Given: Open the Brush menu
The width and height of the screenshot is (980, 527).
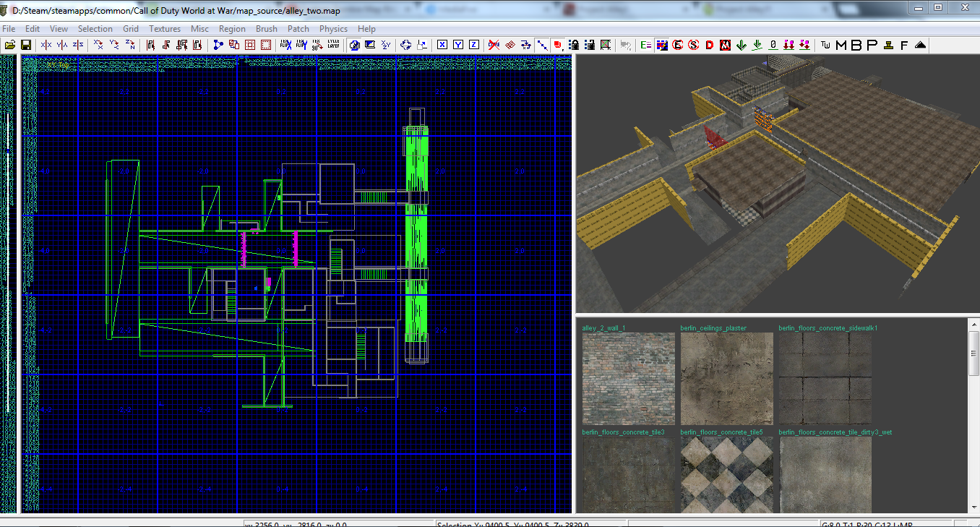Looking at the screenshot, I should click(x=267, y=29).
